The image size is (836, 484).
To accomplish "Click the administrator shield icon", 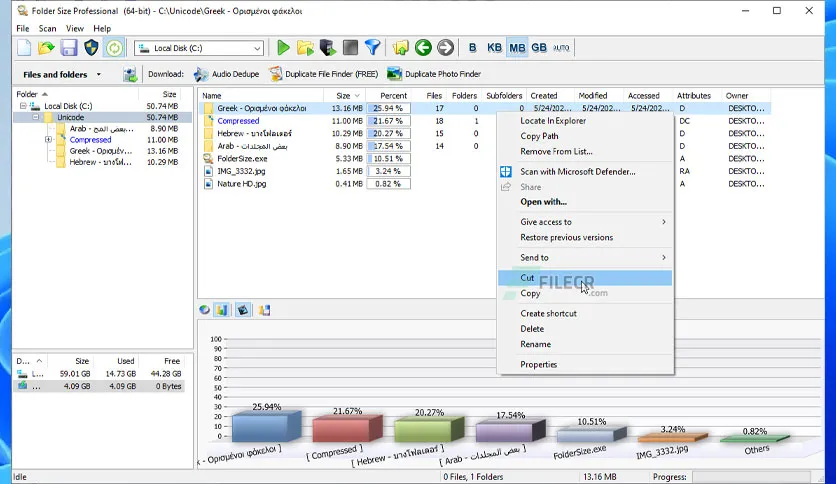I will click(x=91, y=48).
